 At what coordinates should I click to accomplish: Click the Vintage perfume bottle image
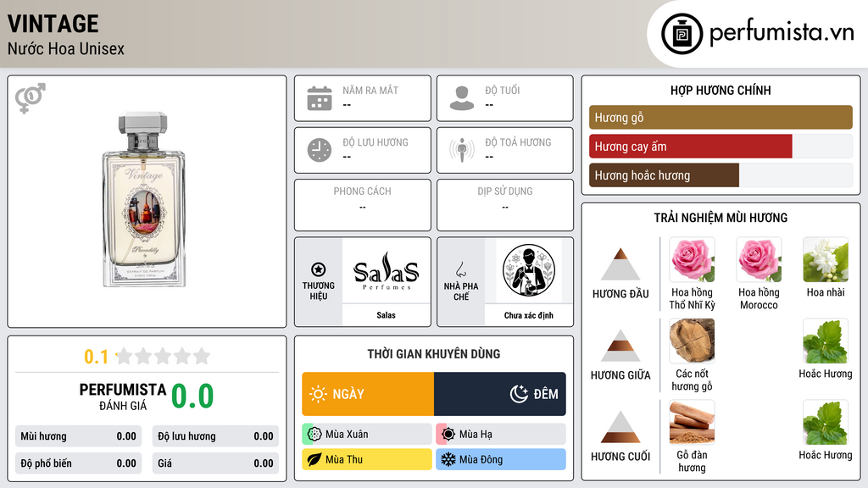pyautogui.click(x=144, y=199)
